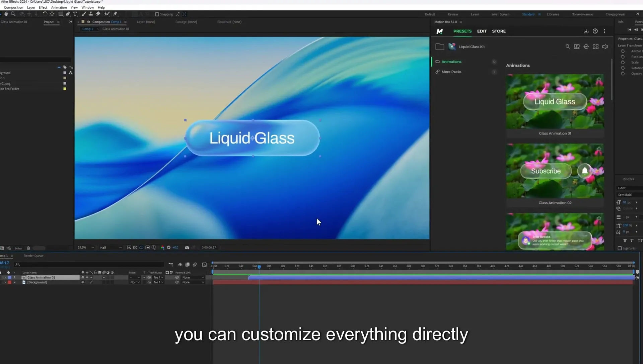Open Parent dropdown for Glass Animation 01
This screenshot has width=643, height=364.
[x=193, y=277]
